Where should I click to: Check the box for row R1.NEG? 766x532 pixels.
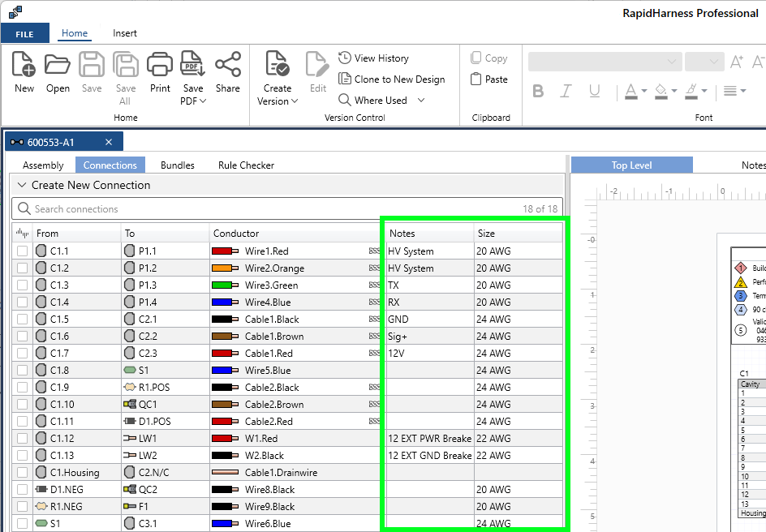pos(22,507)
